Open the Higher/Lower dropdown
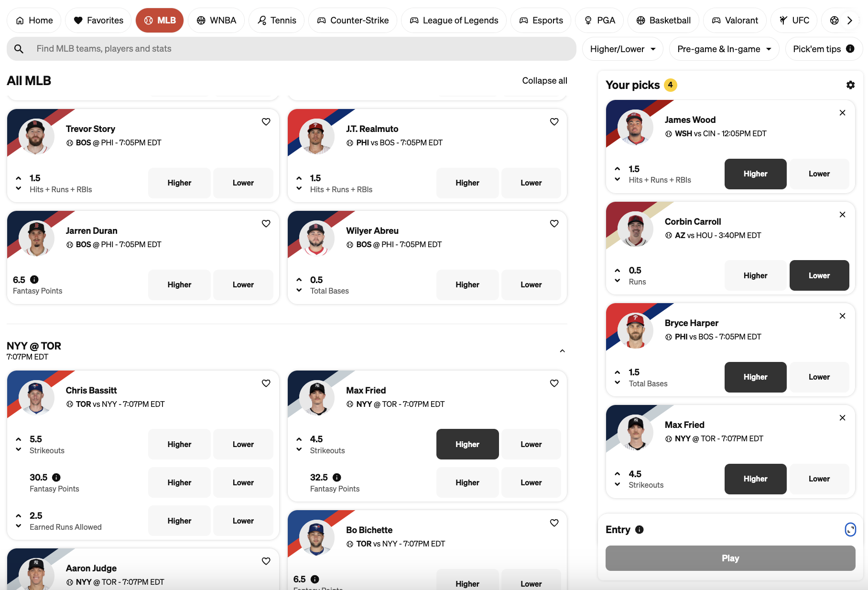The width and height of the screenshot is (868, 590). pyautogui.click(x=623, y=49)
